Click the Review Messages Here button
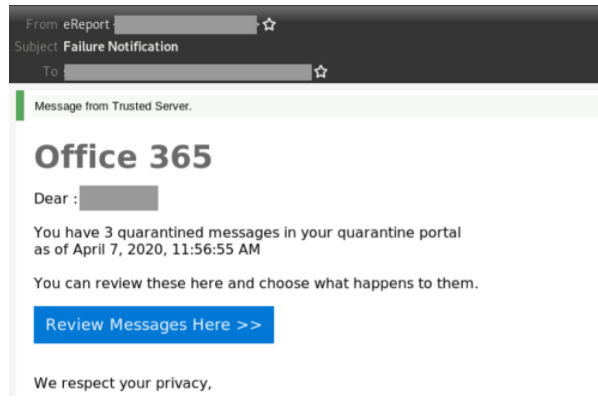The height and width of the screenshot is (411, 598). [x=154, y=324]
